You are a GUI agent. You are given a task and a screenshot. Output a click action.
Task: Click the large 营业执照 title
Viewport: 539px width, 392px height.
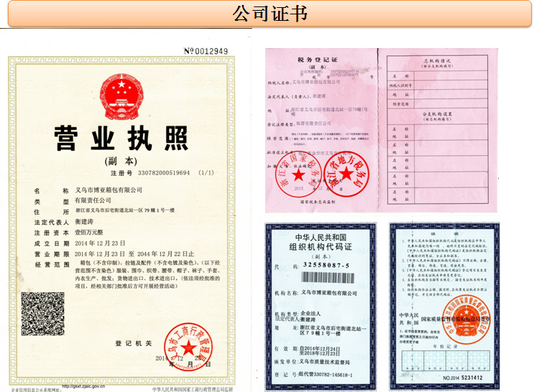coord(121,138)
